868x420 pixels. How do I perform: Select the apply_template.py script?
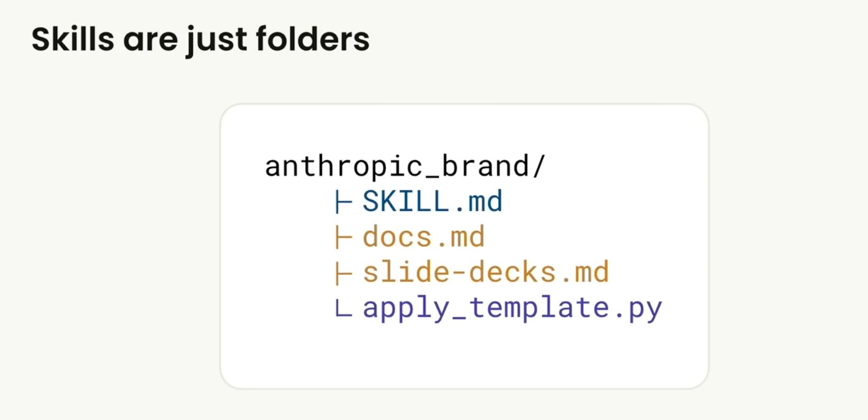coord(512,308)
